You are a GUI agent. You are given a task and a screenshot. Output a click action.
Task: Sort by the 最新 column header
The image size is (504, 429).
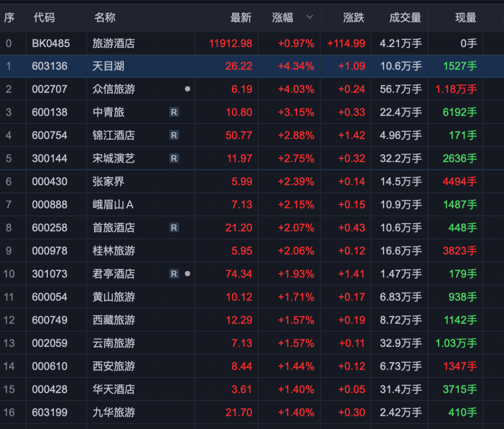click(x=241, y=18)
